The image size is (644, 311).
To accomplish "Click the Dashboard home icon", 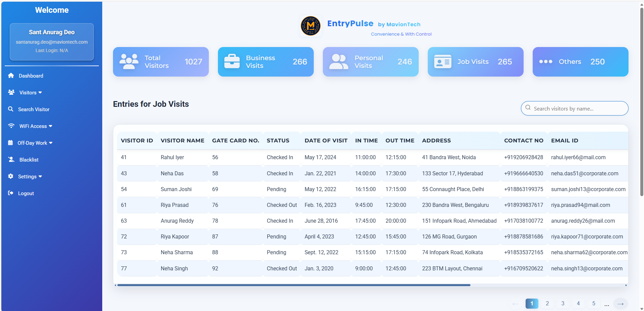I will (11, 76).
